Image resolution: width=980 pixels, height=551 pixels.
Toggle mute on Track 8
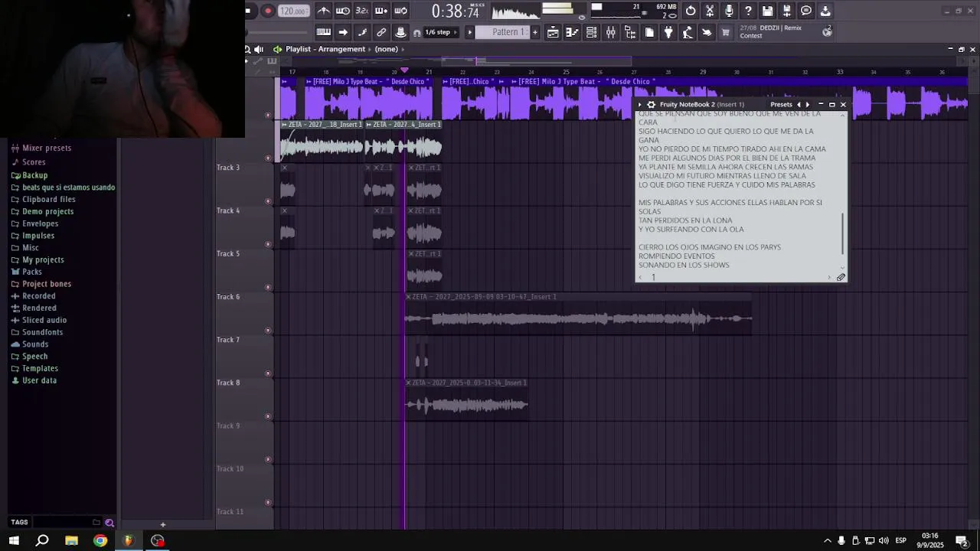tap(268, 416)
